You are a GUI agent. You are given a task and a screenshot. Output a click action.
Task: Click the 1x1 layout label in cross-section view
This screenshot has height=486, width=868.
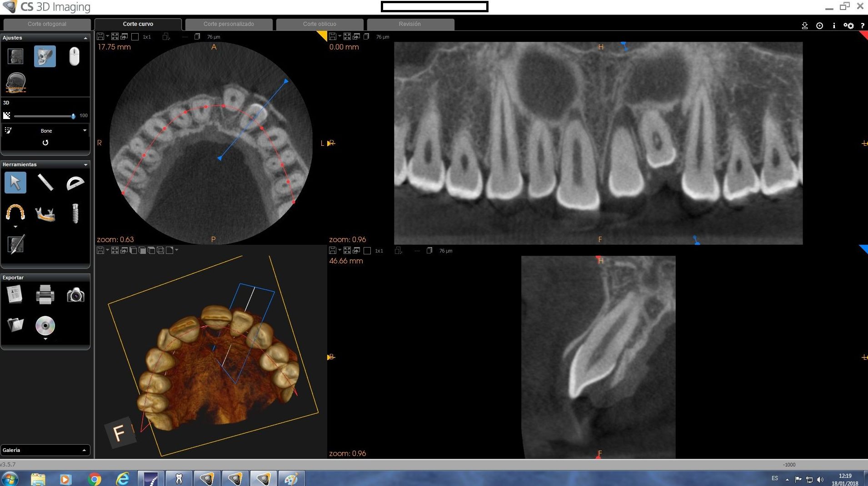point(379,251)
